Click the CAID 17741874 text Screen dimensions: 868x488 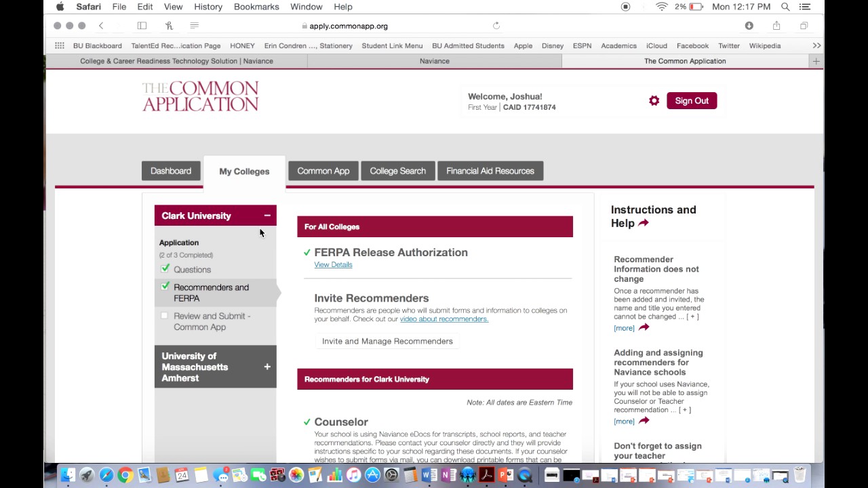pos(529,107)
